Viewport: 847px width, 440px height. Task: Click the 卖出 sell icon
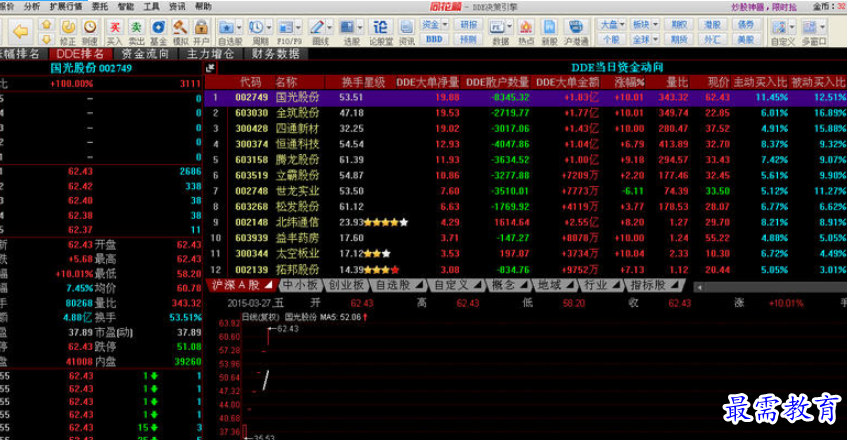pos(136,27)
